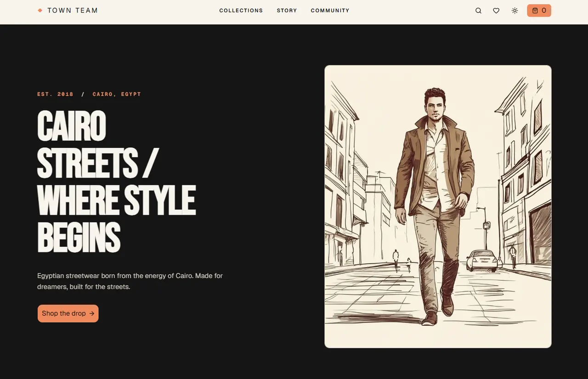The width and height of the screenshot is (588, 379).
Task: Select the 'CAIRO, EGYPT' label text
Action: click(x=117, y=94)
